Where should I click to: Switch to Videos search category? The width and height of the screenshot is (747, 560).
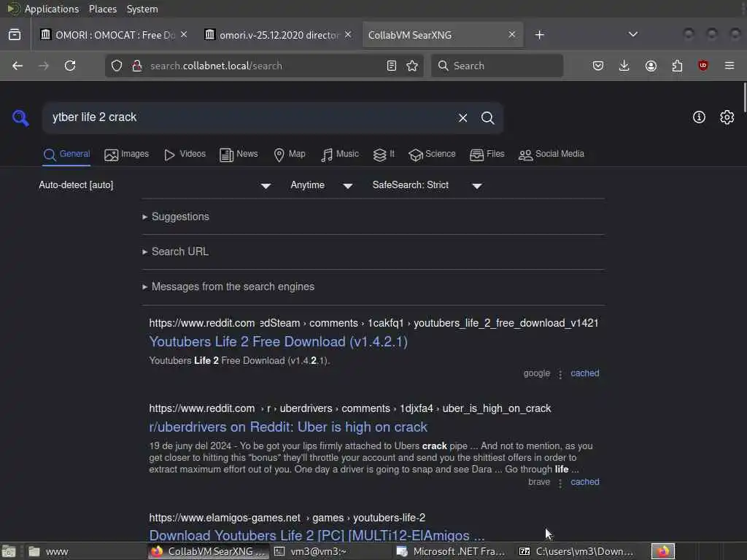[185, 155]
